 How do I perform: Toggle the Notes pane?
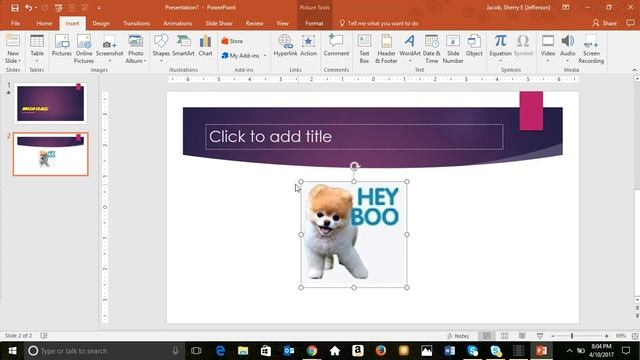click(x=458, y=336)
